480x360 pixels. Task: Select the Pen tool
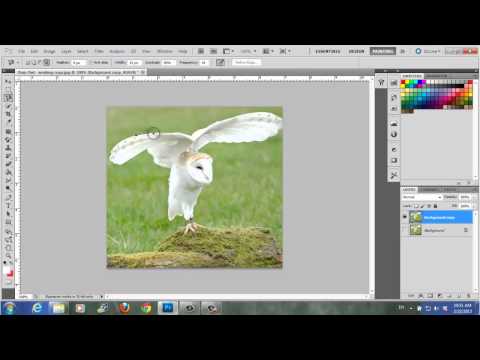(x=8, y=197)
